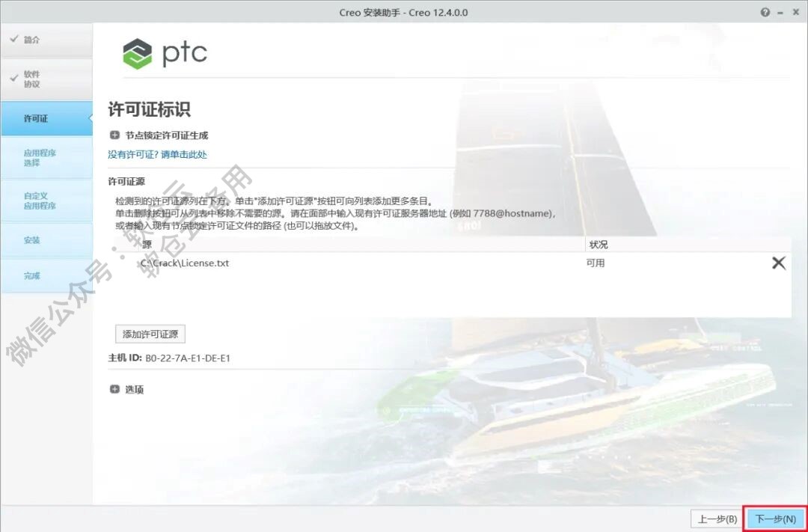This screenshot has height=532, width=808.
Task: Click the 状况 column header
Action: click(596, 243)
